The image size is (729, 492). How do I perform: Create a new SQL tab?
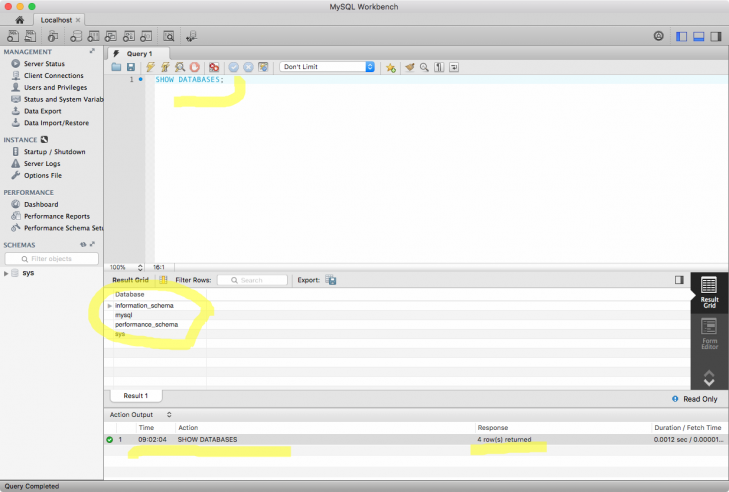click(13, 36)
